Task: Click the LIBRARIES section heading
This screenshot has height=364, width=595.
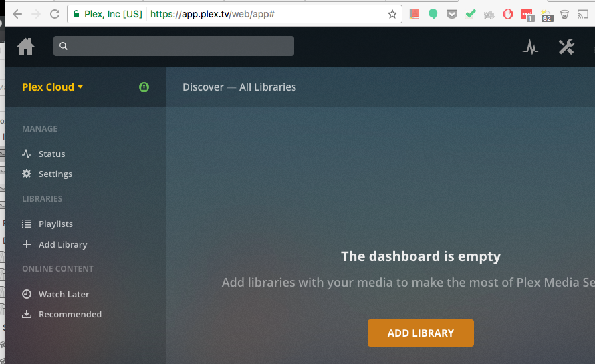Action: [42, 198]
